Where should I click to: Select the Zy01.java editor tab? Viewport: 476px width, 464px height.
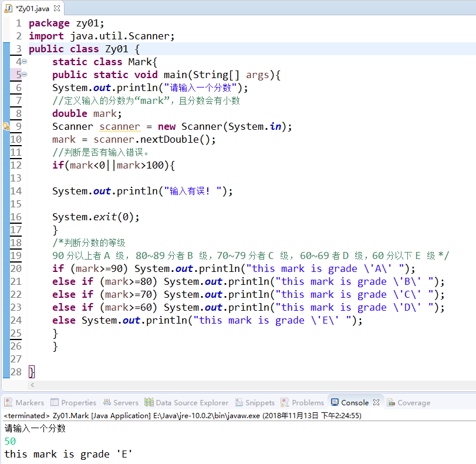tap(32, 8)
